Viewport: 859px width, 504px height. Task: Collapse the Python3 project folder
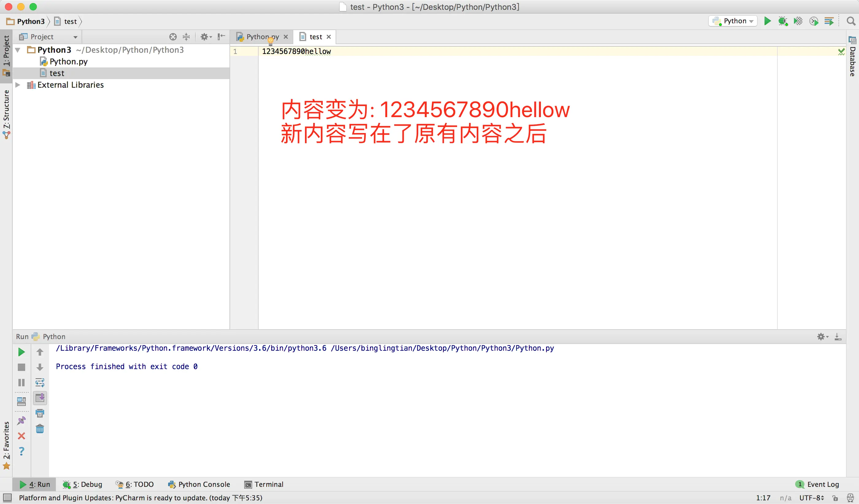click(x=18, y=50)
